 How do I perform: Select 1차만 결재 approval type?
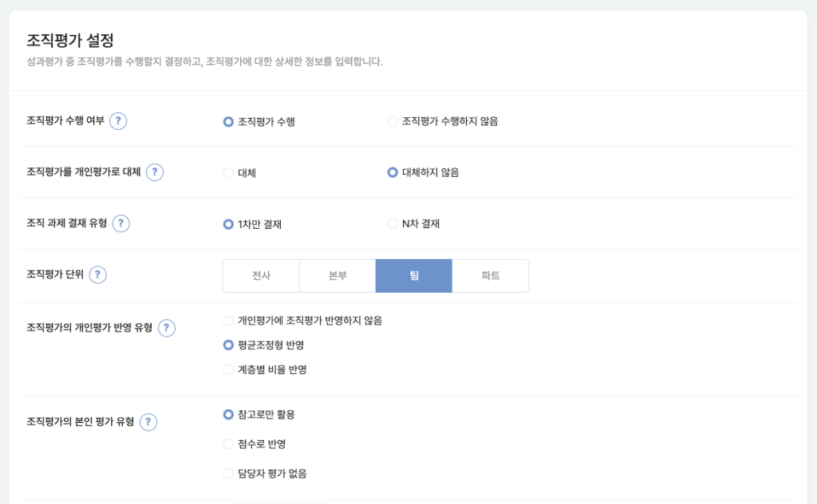[252, 224]
